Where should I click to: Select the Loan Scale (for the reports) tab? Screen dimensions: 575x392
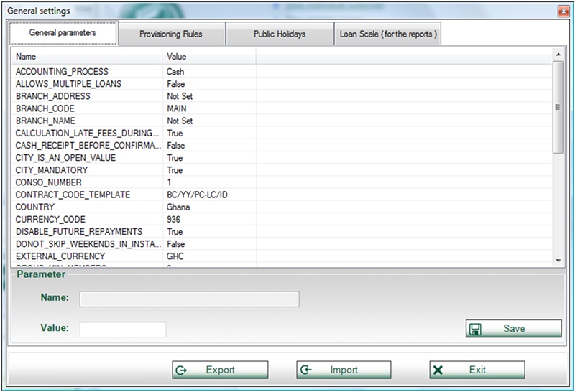[387, 34]
